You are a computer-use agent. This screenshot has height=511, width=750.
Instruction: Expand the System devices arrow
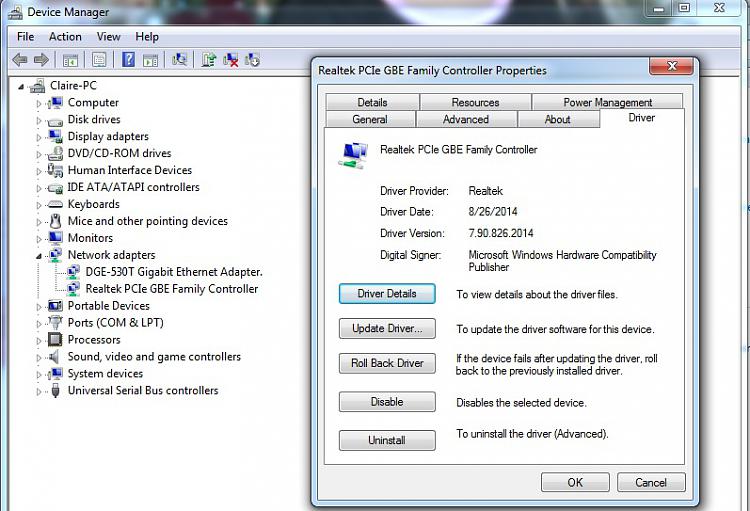point(39,375)
